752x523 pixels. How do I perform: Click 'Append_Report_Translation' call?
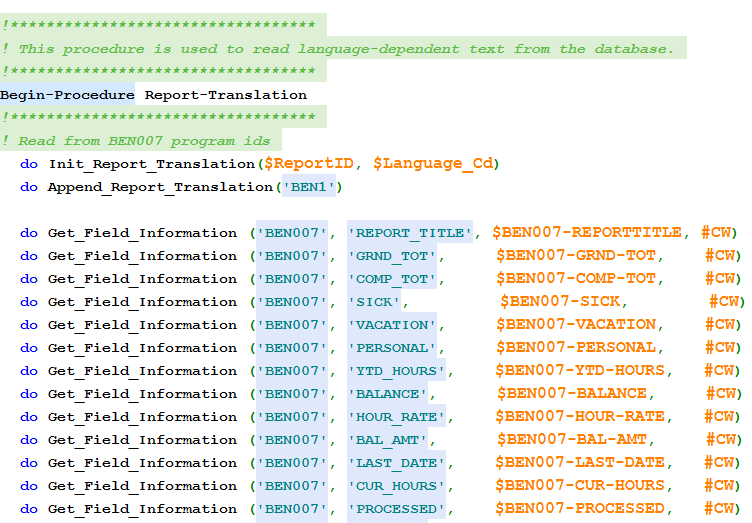click(160, 187)
